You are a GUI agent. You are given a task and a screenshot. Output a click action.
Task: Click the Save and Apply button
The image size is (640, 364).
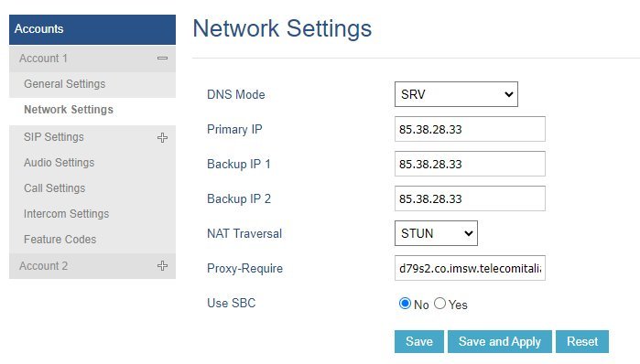pos(500,341)
